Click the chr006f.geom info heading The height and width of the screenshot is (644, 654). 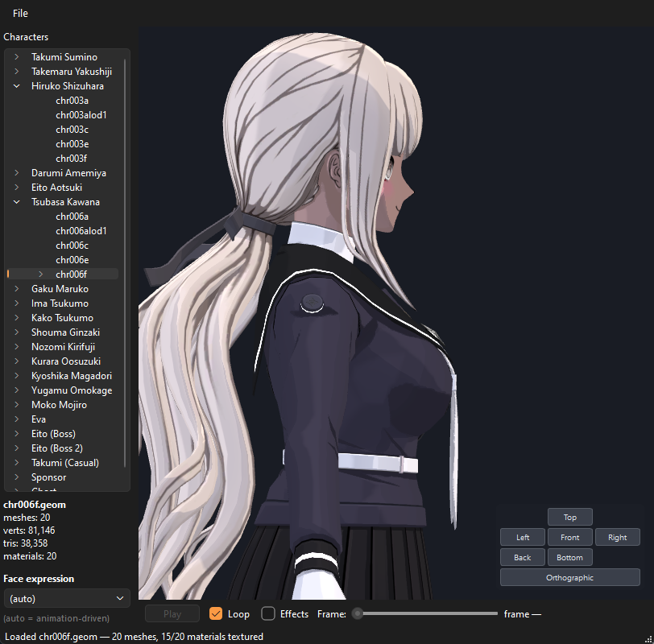35,505
